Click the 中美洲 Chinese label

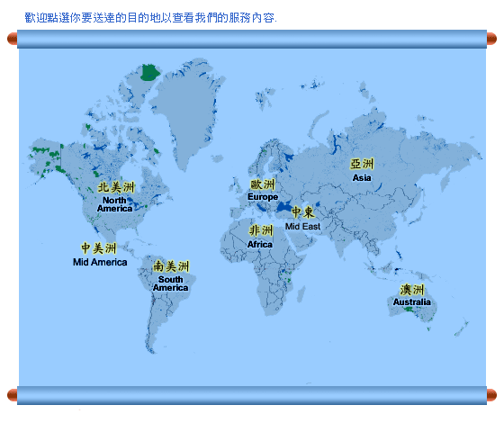(x=99, y=248)
